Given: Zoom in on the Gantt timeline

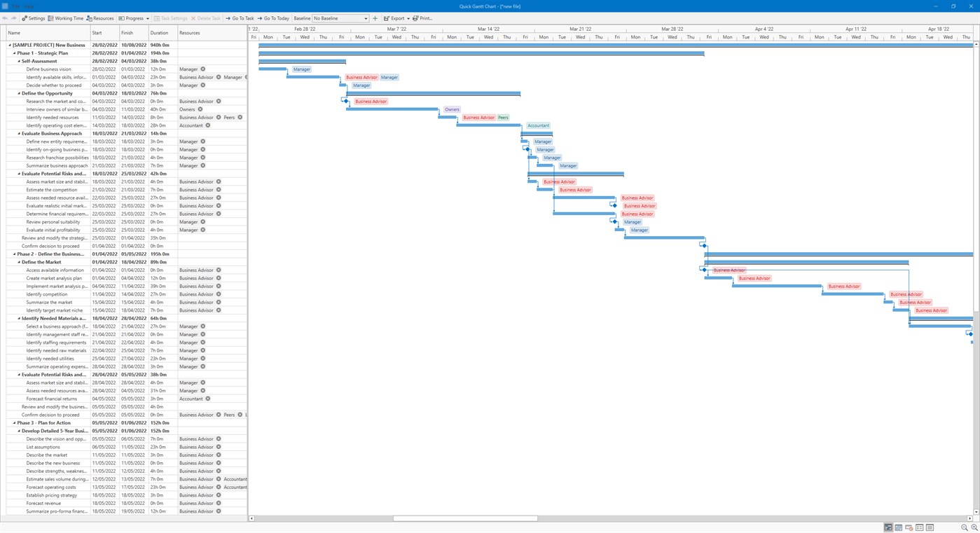Looking at the screenshot, I should (x=975, y=527).
